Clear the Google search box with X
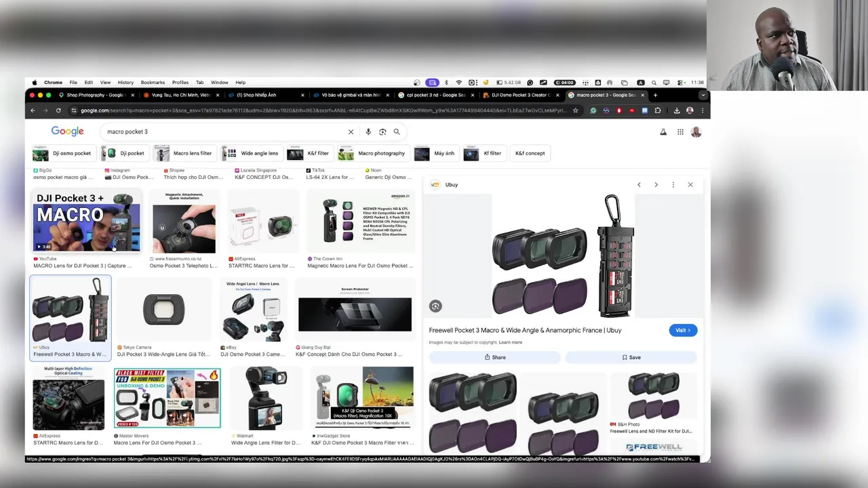Image resolution: width=868 pixels, height=488 pixels. click(351, 131)
